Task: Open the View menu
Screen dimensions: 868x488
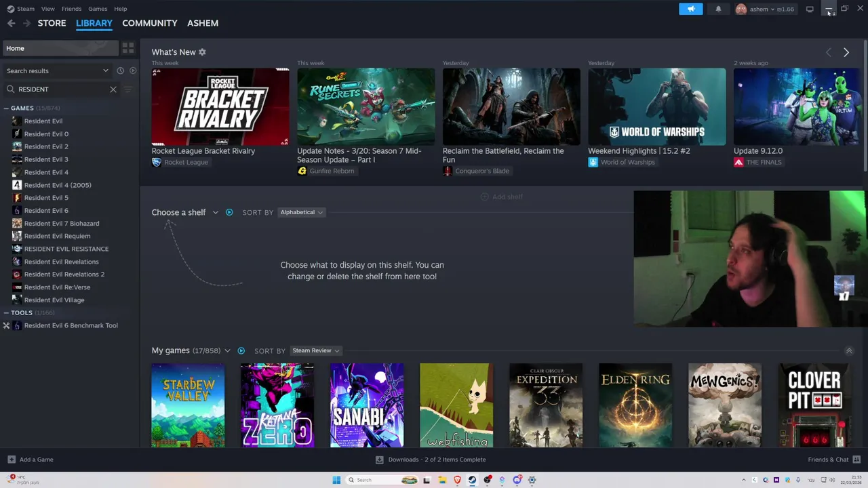Action: tap(47, 9)
